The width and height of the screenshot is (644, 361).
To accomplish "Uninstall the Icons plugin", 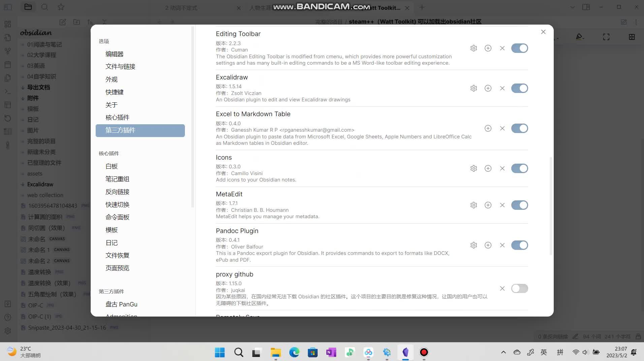I will (502, 168).
